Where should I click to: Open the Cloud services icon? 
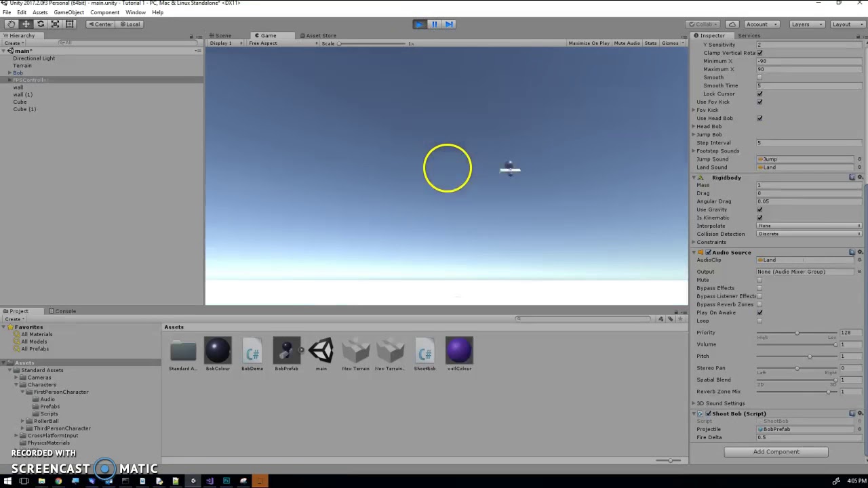732,24
